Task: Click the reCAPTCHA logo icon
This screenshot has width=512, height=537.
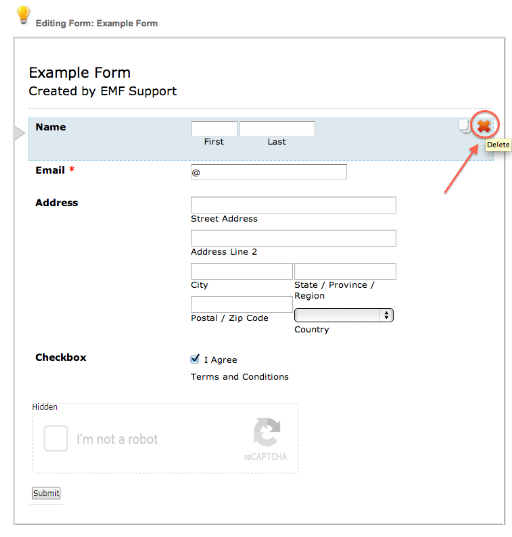Action: tap(267, 432)
